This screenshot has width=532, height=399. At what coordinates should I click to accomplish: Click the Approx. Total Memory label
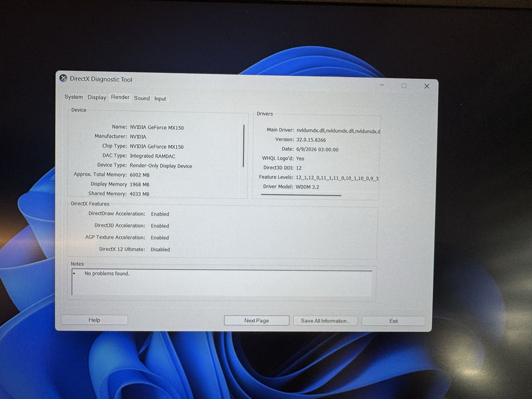pos(100,174)
